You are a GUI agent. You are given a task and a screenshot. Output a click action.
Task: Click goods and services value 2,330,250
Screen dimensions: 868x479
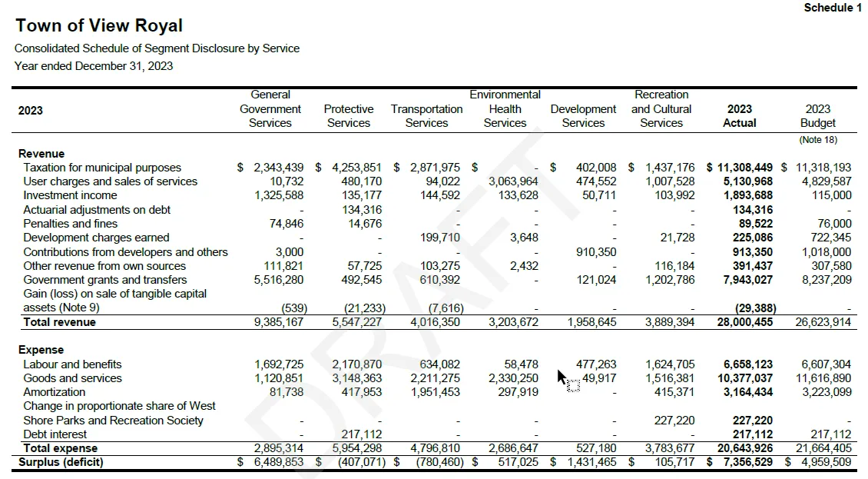coord(513,378)
